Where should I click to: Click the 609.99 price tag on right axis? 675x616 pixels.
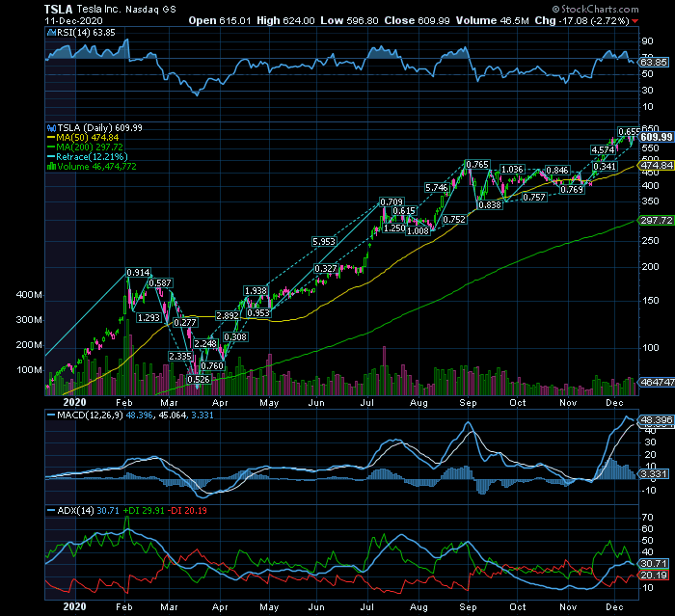pos(657,137)
